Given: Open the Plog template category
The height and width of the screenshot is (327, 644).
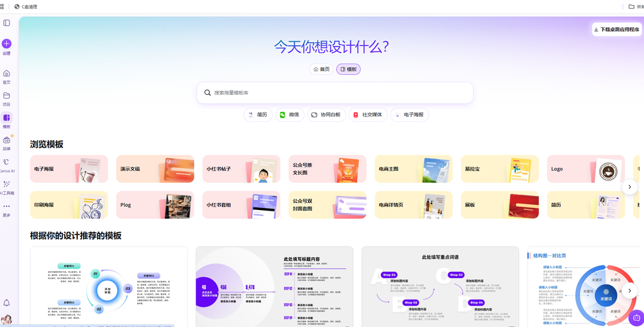Looking at the screenshot, I should pyautogui.click(x=155, y=204).
